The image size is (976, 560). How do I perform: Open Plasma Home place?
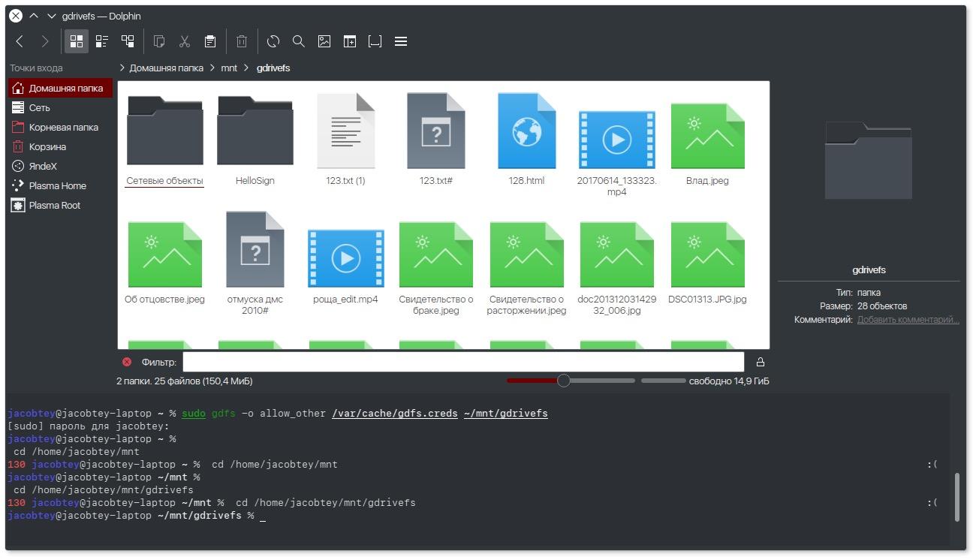[x=60, y=185]
